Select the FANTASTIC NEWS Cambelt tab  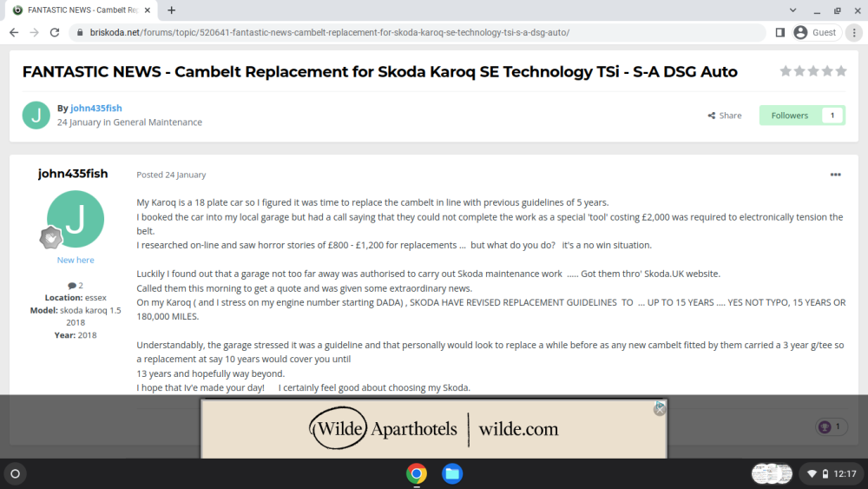point(83,10)
